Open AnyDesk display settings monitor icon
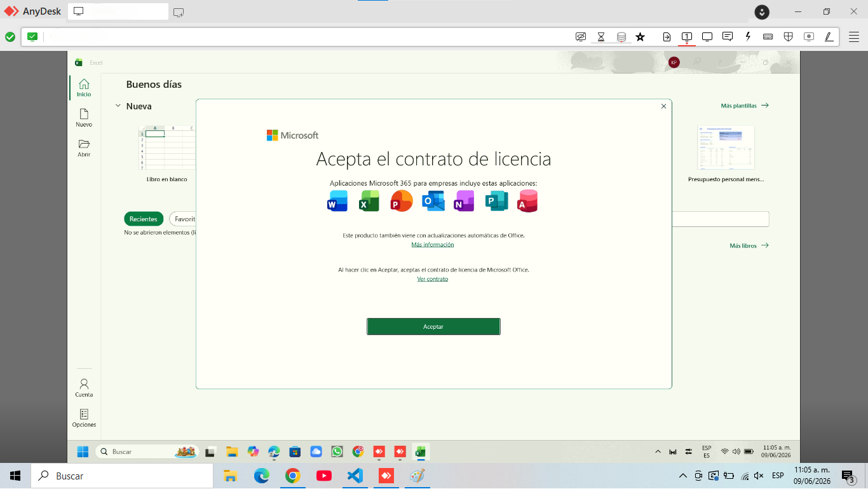The height and width of the screenshot is (489, 868). point(707,37)
